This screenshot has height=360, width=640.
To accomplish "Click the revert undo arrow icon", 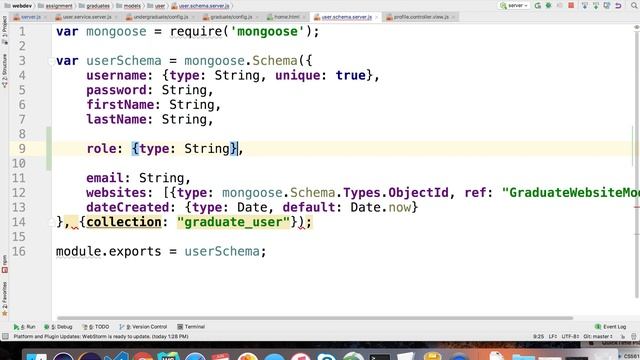I will 618,5.
